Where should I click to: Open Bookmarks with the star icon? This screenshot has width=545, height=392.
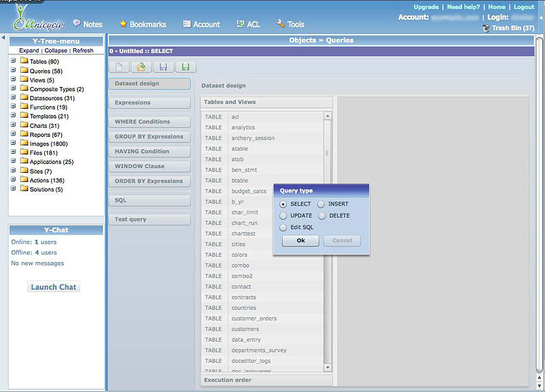coord(142,24)
